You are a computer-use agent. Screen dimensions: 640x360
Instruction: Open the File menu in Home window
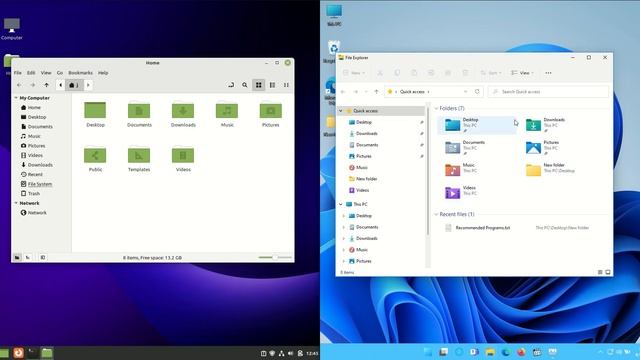click(x=18, y=73)
